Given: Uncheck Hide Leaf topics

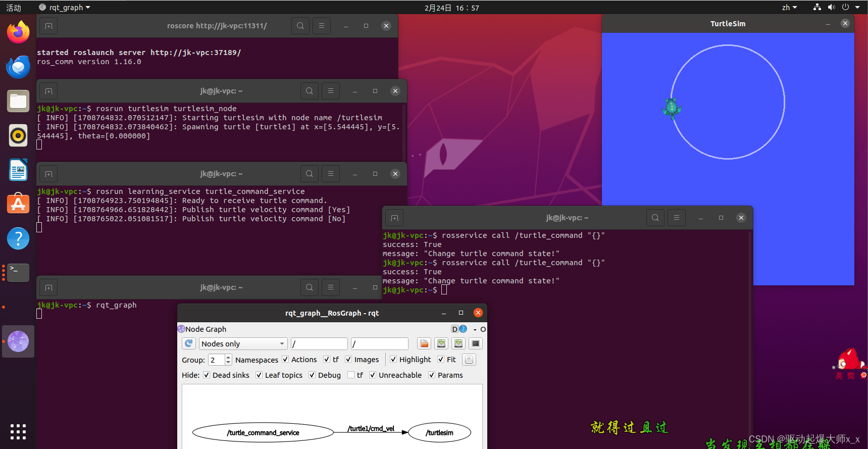Looking at the screenshot, I should (x=259, y=375).
